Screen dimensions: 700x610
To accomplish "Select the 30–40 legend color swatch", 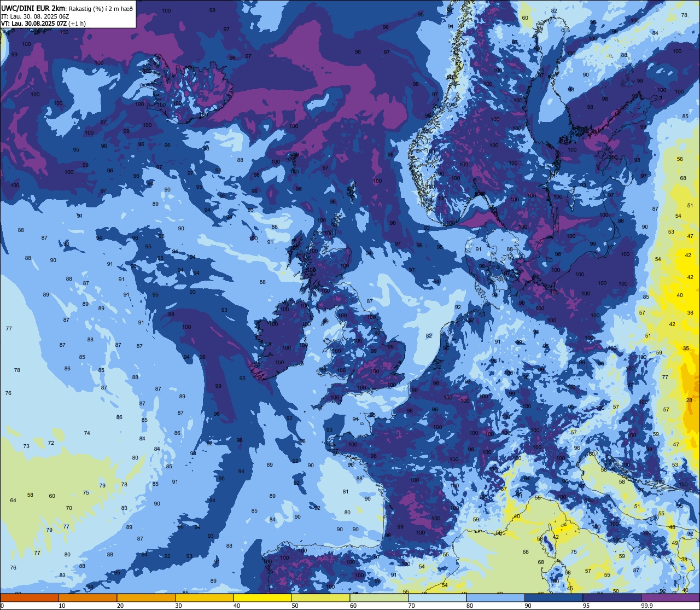I will tap(204, 597).
